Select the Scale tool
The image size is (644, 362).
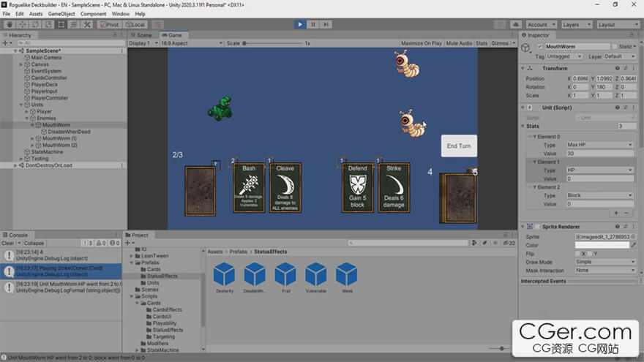(x=48, y=25)
